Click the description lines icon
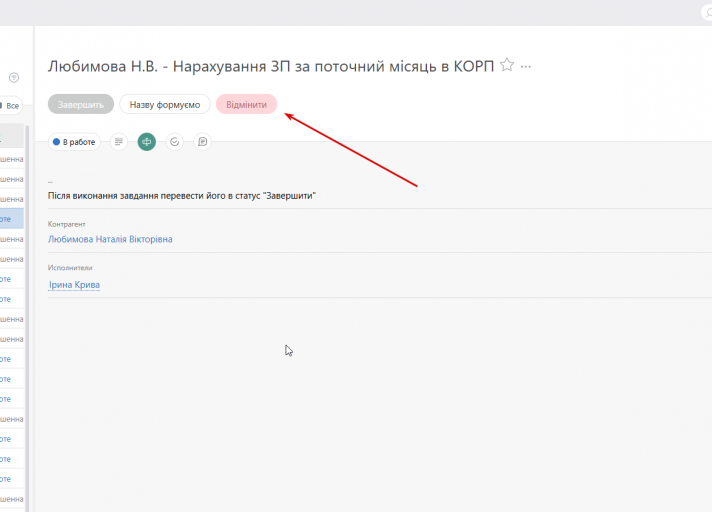 [119, 142]
